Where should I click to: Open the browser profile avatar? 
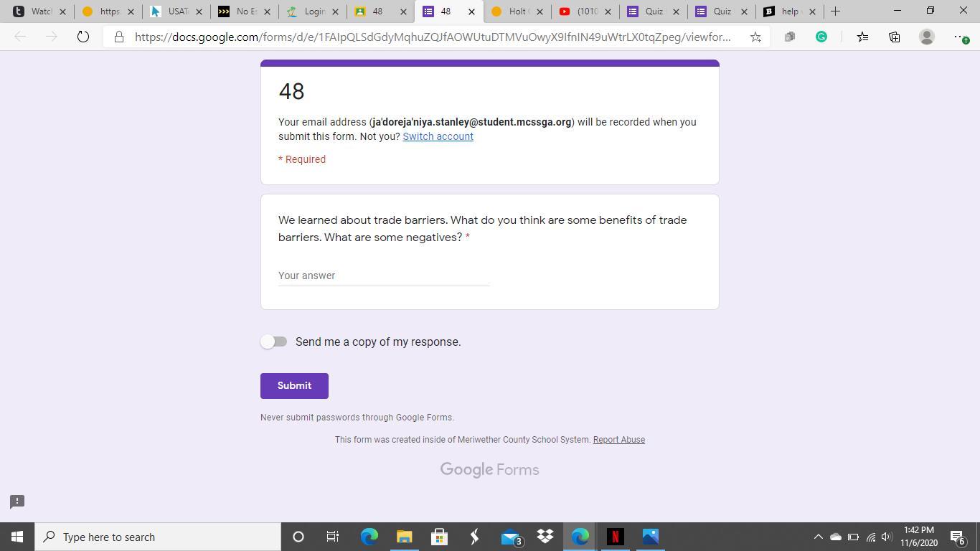(927, 37)
